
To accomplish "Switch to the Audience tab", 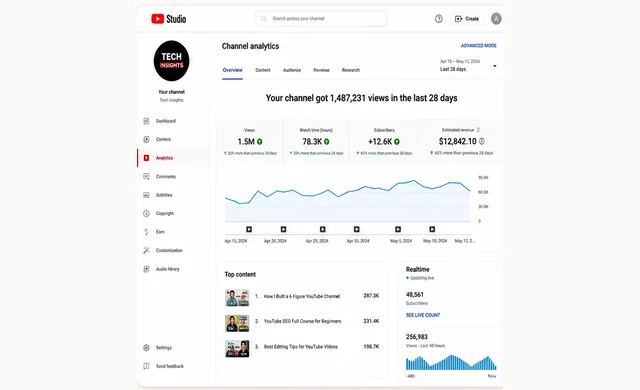I will point(292,70).
